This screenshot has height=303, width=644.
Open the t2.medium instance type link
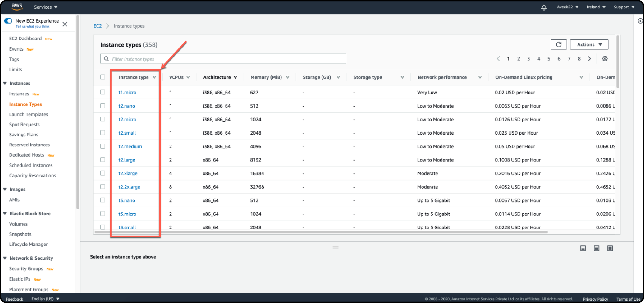coord(130,146)
